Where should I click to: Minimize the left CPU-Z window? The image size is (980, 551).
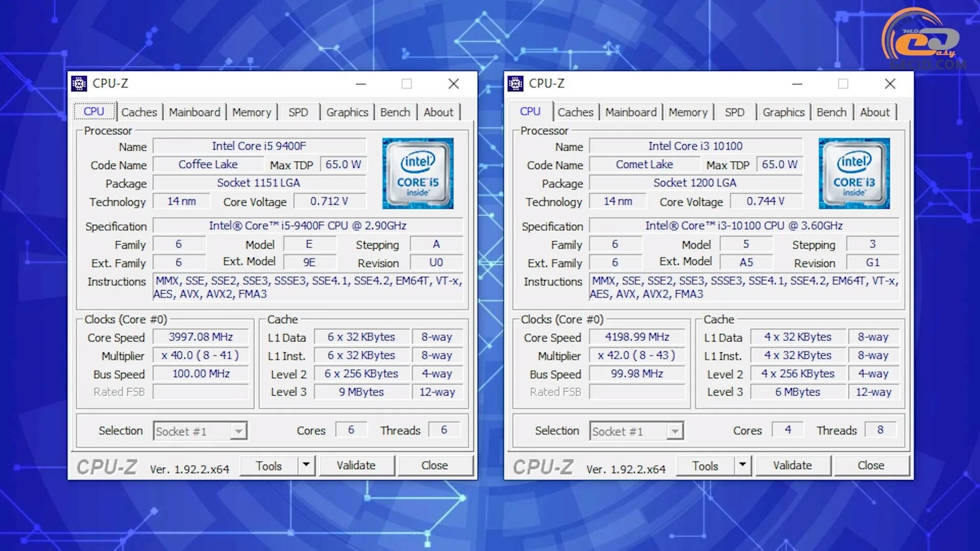click(361, 84)
